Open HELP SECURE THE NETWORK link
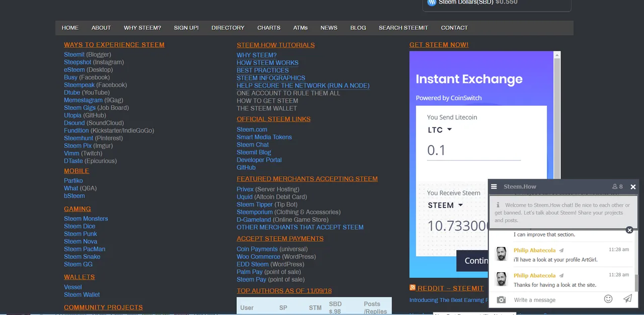The height and width of the screenshot is (315, 644). [303, 86]
